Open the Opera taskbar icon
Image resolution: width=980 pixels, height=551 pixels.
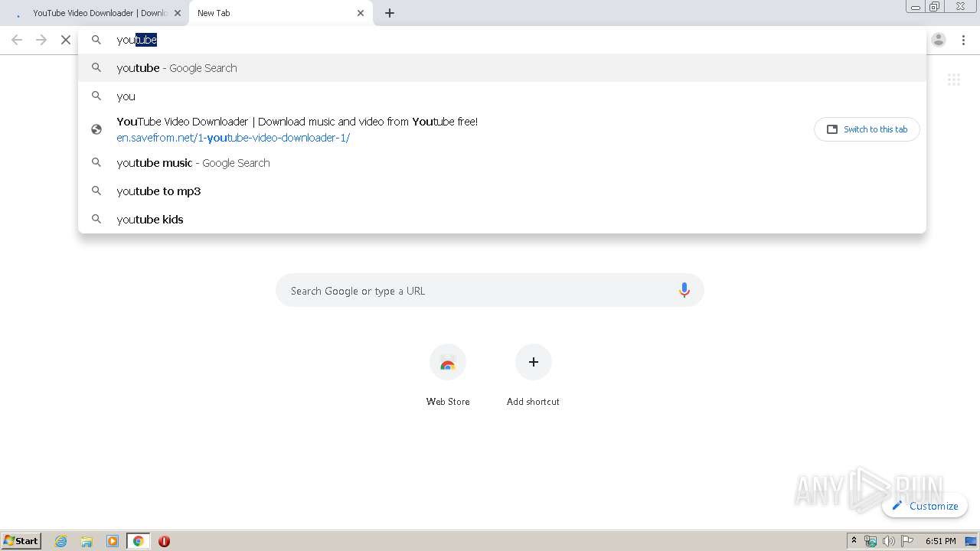click(x=164, y=541)
